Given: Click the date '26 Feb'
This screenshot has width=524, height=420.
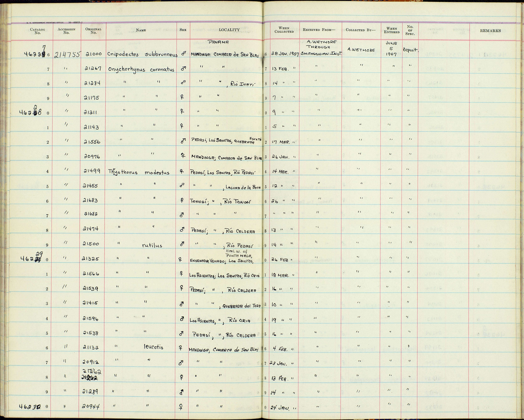Looking at the screenshot, I should pos(280,260).
